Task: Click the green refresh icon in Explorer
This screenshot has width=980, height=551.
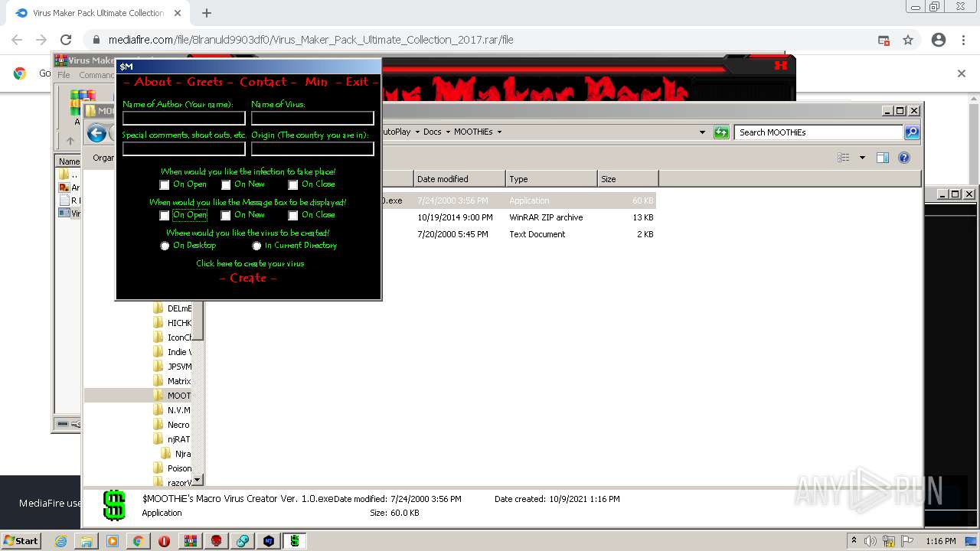Action: click(x=721, y=132)
